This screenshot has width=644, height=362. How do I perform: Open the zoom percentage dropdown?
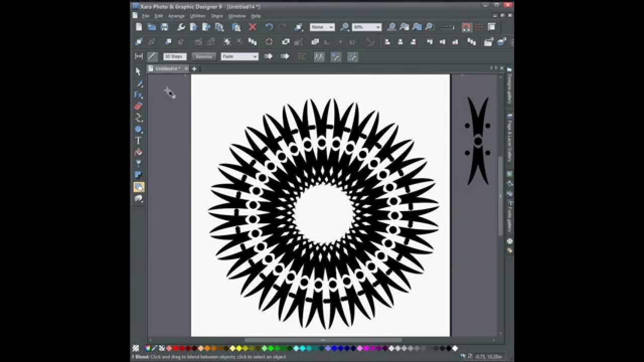tap(378, 27)
